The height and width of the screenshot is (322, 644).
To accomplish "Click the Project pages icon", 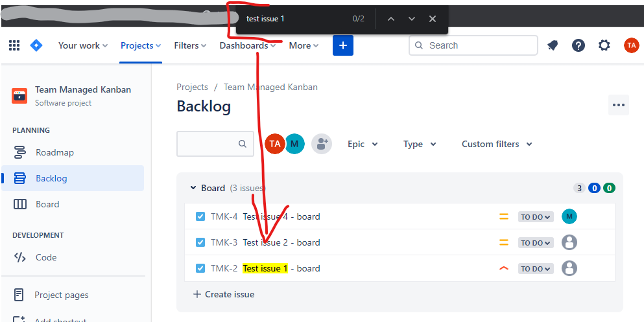I will [19, 295].
